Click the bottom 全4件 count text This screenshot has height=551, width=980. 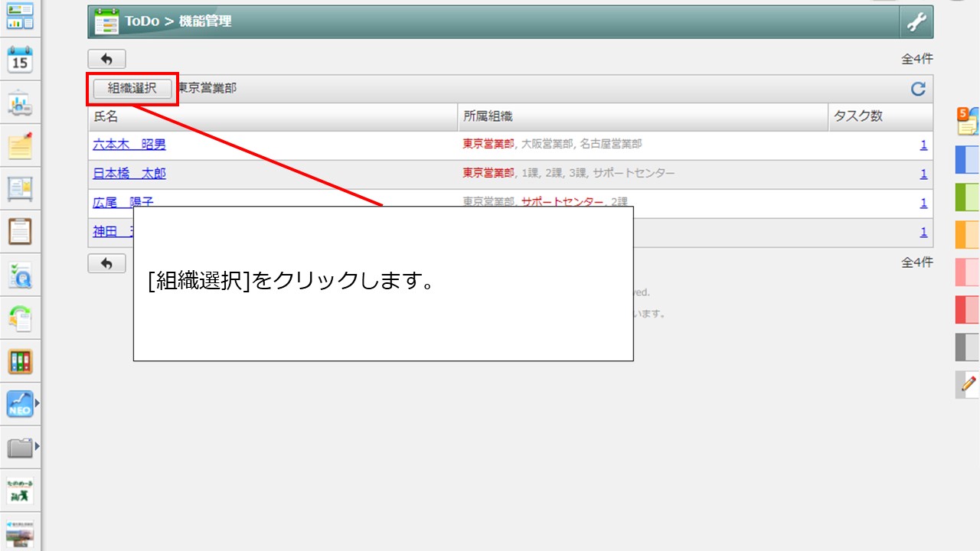pos(917,262)
